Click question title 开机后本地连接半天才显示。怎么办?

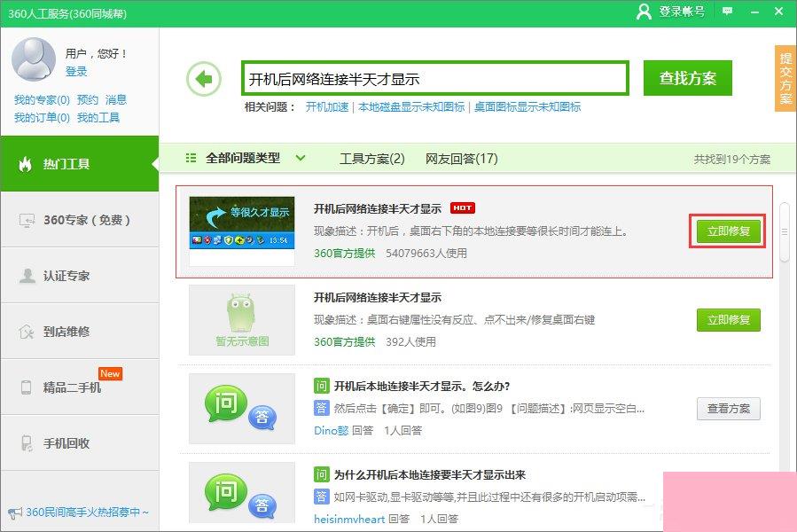tap(422, 386)
